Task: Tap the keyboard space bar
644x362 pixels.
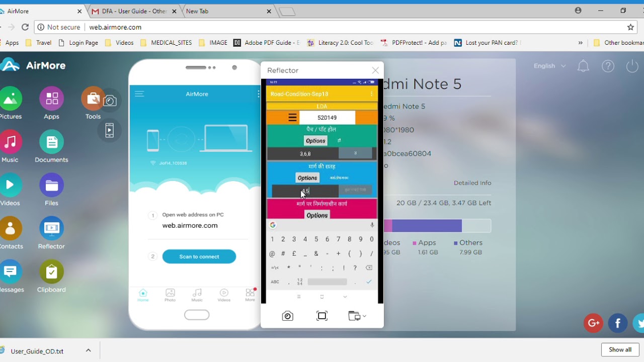Action: click(327, 282)
